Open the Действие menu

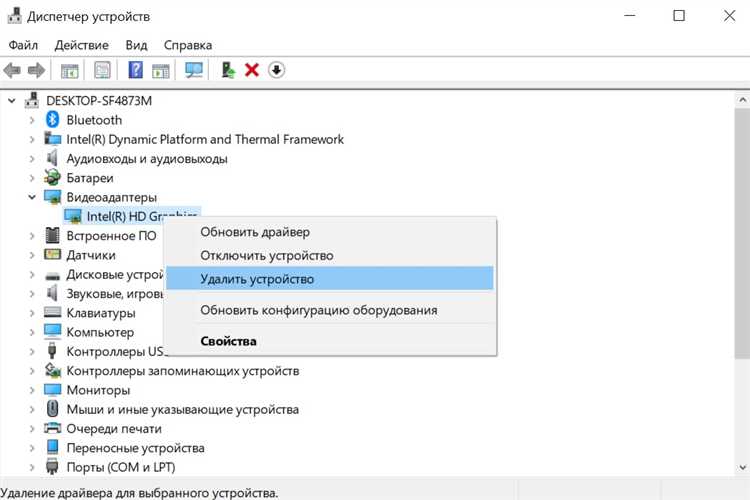coord(81,45)
